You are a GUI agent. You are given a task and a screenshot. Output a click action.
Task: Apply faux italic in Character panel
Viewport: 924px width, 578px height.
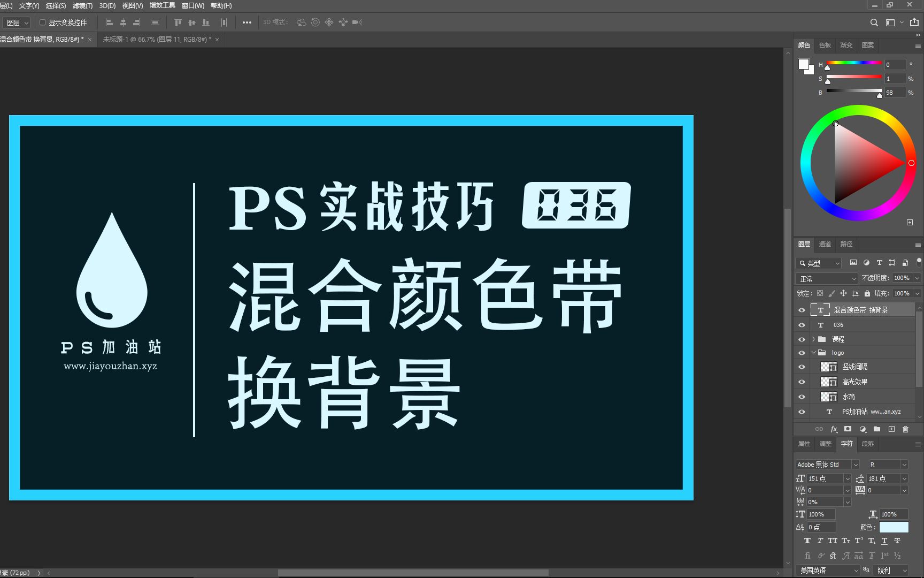tap(820, 541)
